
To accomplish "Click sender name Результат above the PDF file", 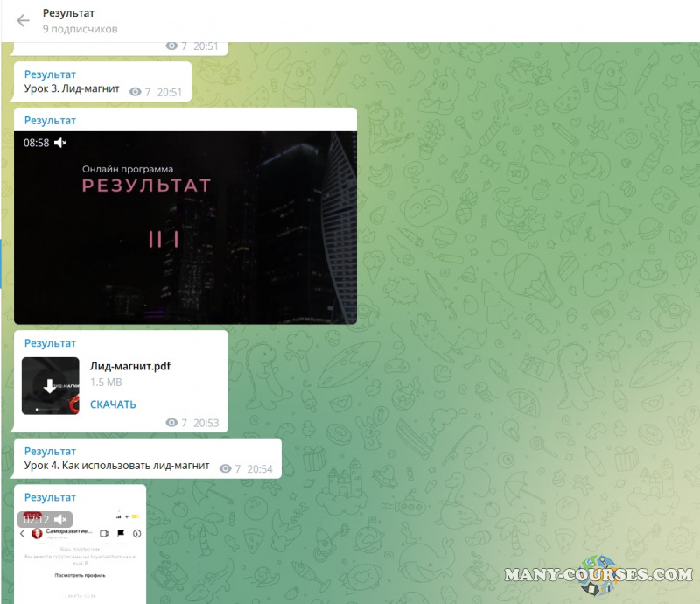I will [50, 343].
